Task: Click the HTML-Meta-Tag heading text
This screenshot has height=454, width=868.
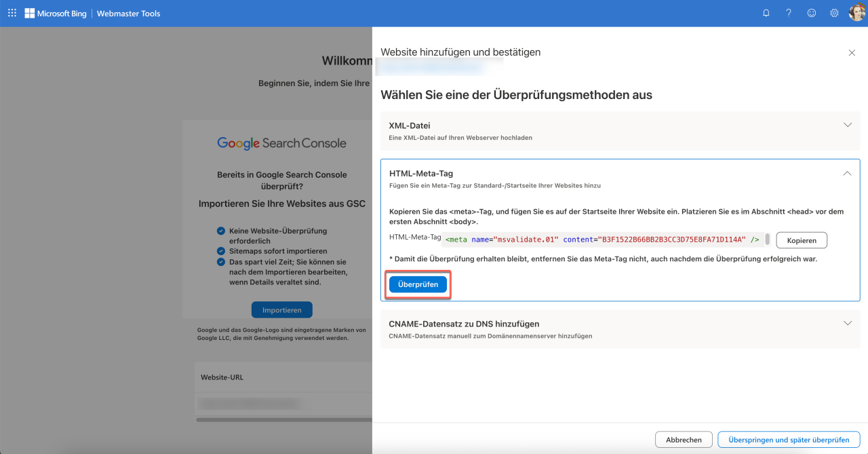Action: click(421, 174)
